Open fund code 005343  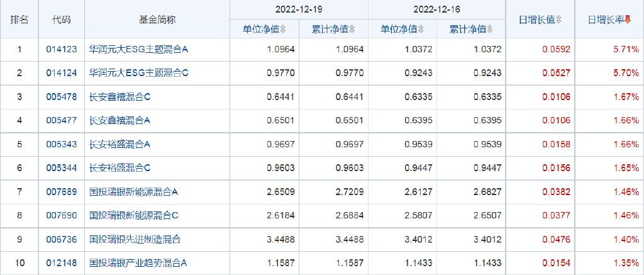pyautogui.click(x=61, y=144)
